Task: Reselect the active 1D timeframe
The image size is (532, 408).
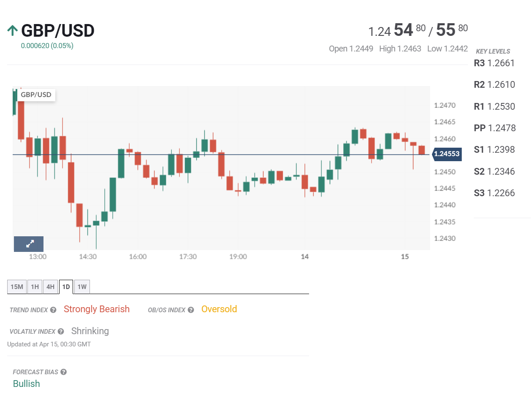Action: (x=65, y=286)
